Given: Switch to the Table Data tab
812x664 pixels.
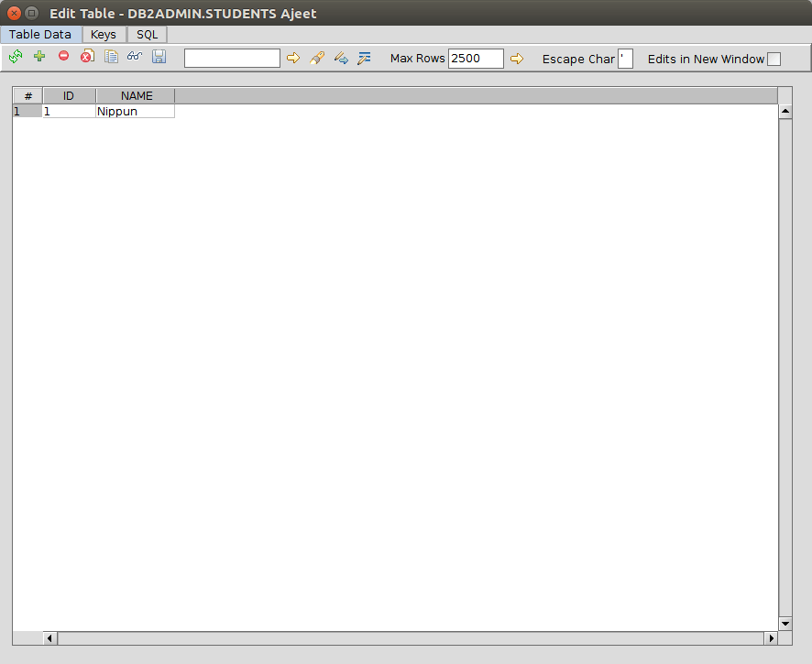Looking at the screenshot, I should [40, 35].
